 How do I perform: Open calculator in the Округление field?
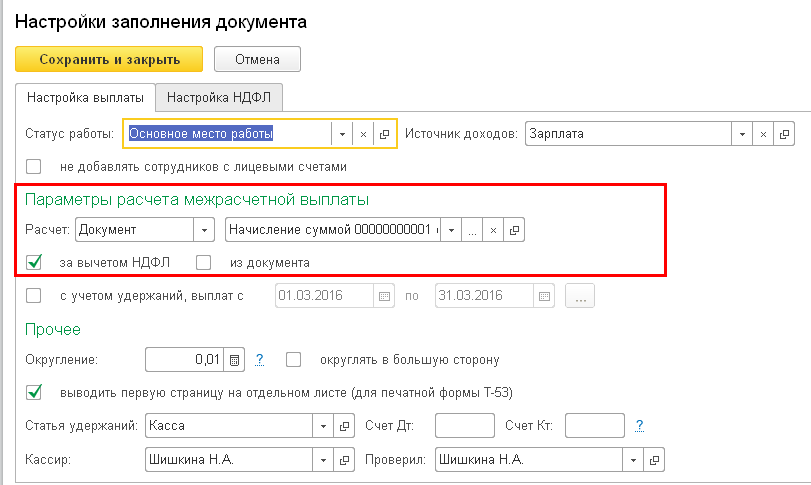click(x=234, y=360)
